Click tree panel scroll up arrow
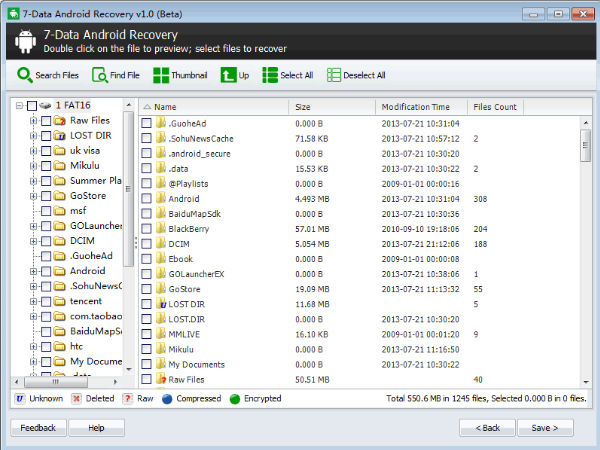The image size is (600, 450). tap(129, 104)
